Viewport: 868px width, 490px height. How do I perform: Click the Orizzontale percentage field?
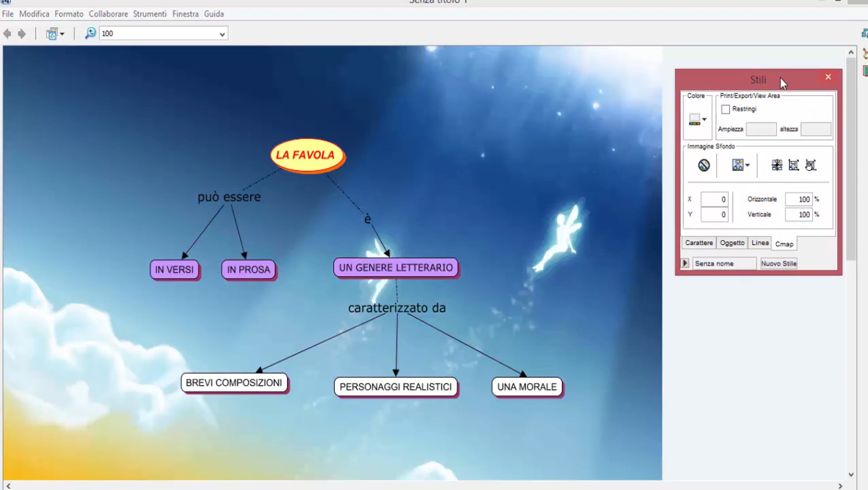[x=799, y=199]
